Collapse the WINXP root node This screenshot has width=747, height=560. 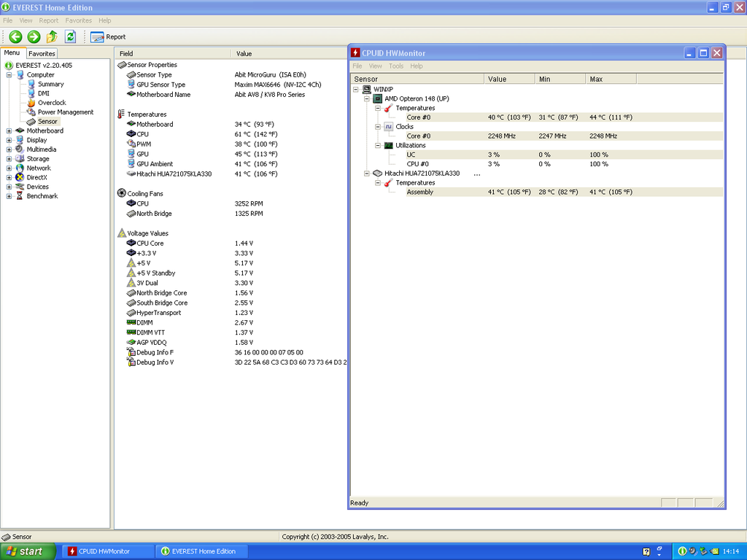[x=355, y=90]
